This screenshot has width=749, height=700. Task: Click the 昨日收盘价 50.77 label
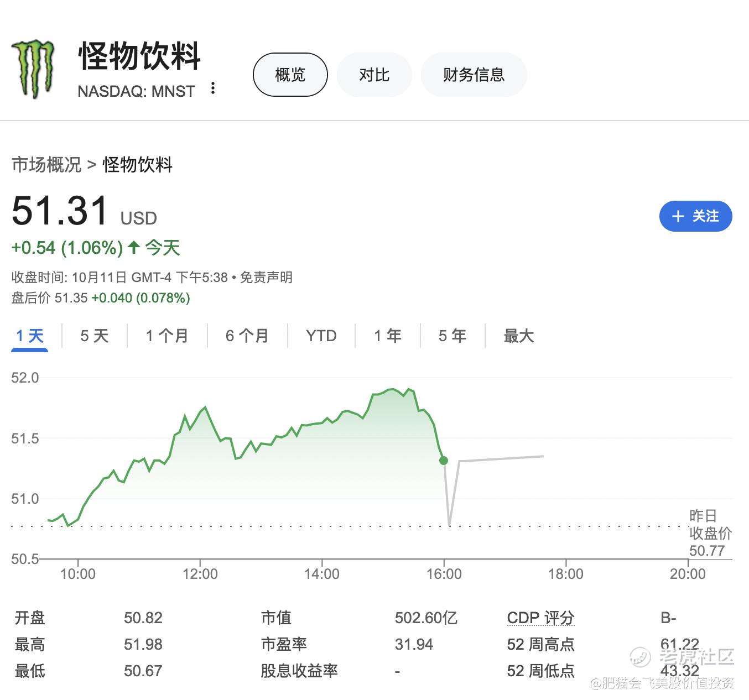710,533
